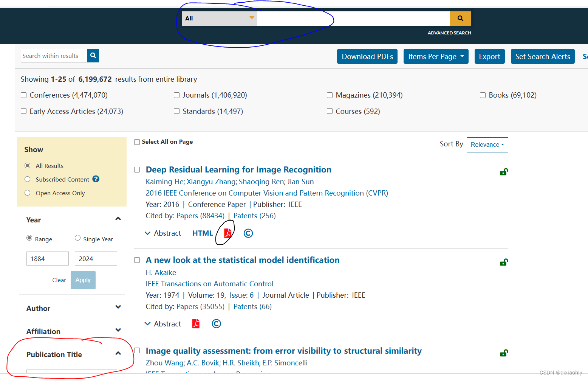This screenshot has height=379, width=588.
Task: Tick the Books filter checkbox
Action: [x=483, y=95]
